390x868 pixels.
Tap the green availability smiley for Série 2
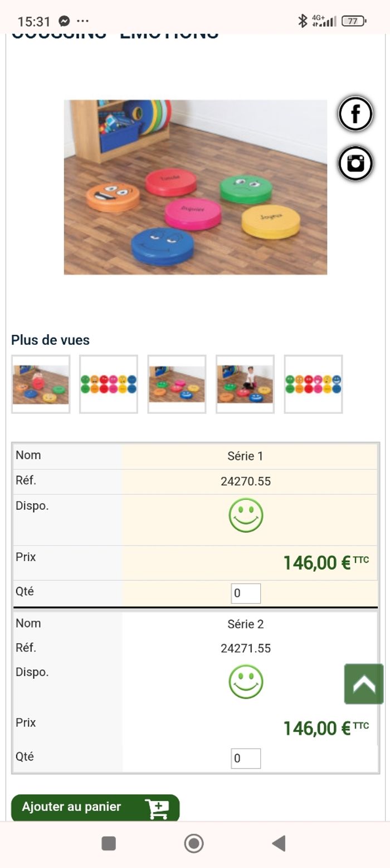click(x=246, y=681)
